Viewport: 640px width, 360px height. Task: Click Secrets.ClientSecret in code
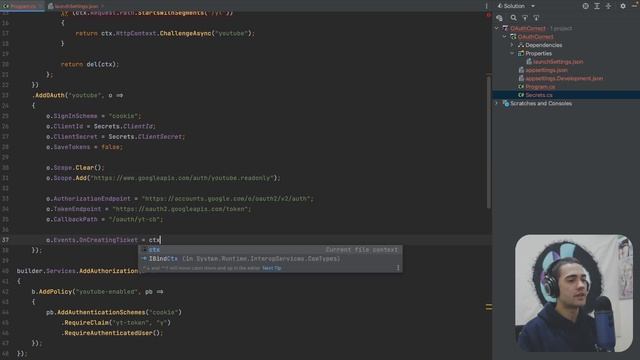click(146, 137)
